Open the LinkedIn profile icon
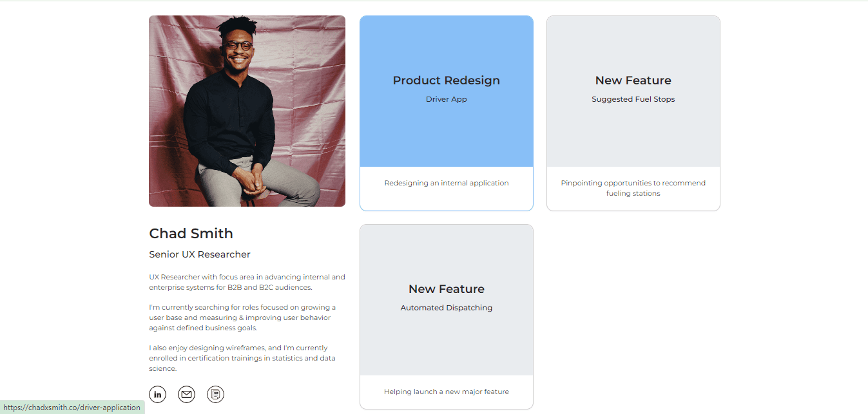 [x=158, y=394]
